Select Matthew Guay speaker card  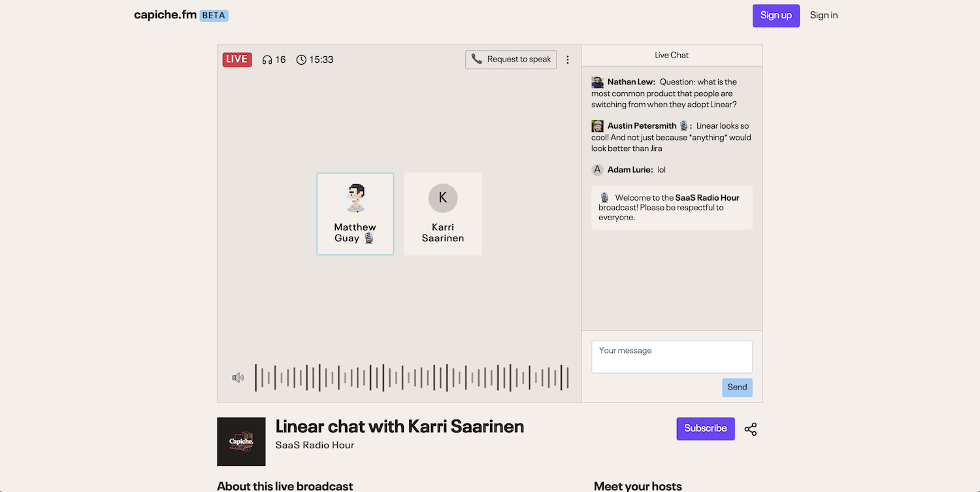coord(355,214)
